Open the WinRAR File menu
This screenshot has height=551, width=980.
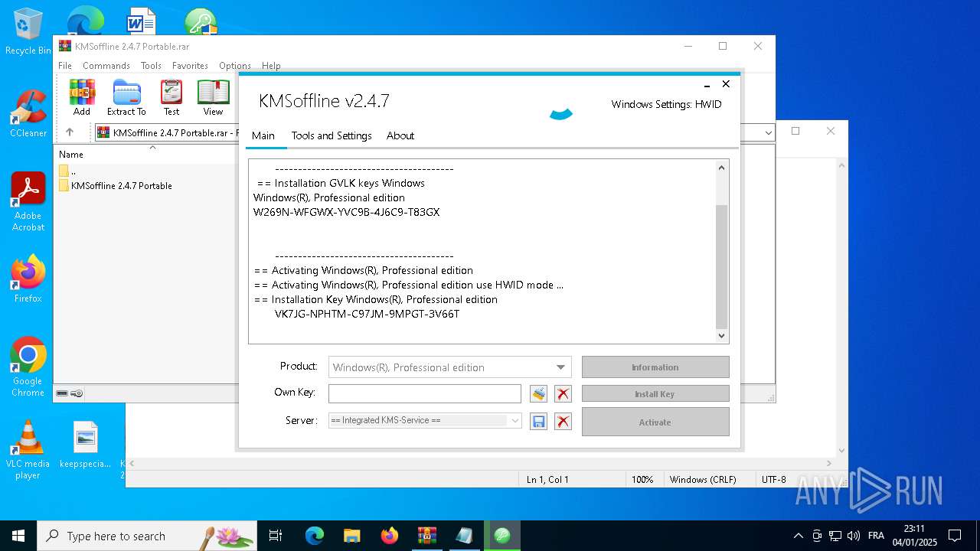[65, 66]
